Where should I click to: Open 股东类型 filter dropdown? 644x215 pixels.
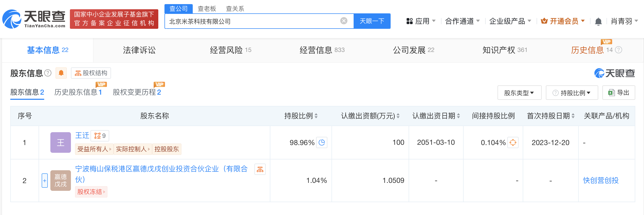pyautogui.click(x=519, y=93)
